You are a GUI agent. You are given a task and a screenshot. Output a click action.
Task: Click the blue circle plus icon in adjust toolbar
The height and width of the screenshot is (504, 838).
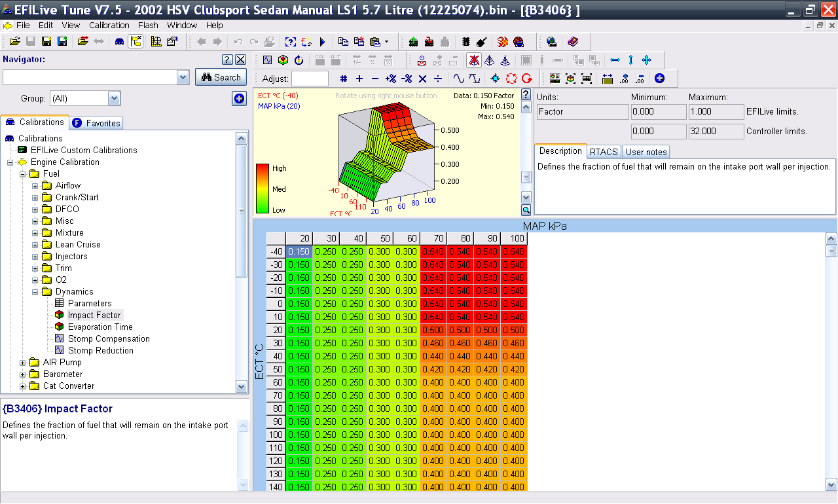659,79
